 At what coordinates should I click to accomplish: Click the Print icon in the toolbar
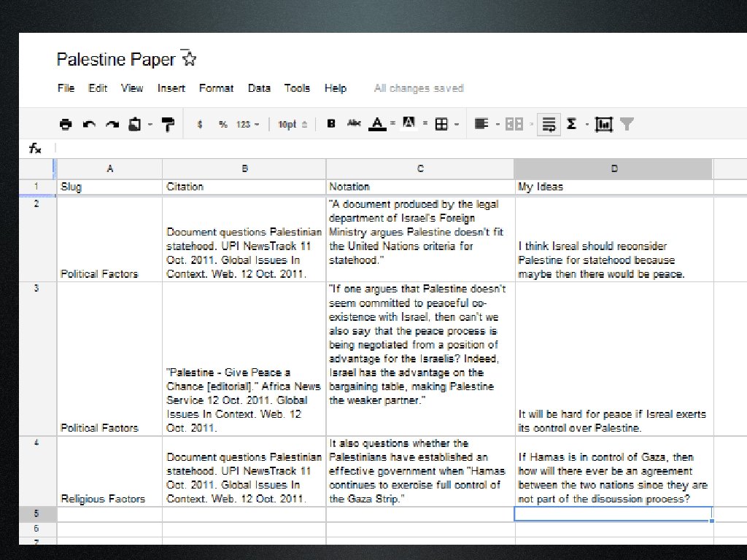click(66, 125)
